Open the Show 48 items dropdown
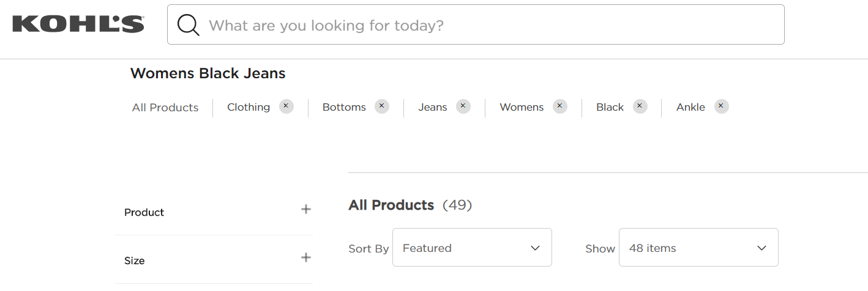The height and width of the screenshot is (291, 868). (698, 248)
